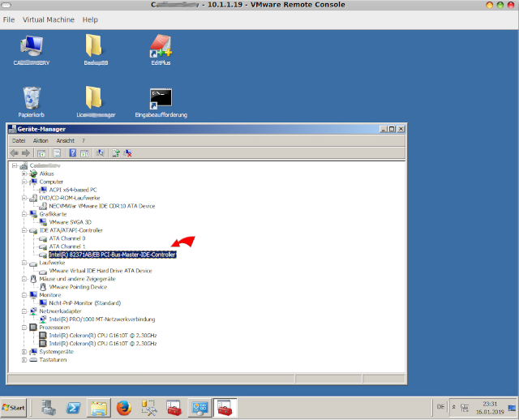Viewport: 519px width, 420px height.
Task: Open the folder icon beside Papierkorb
Action: click(96, 101)
